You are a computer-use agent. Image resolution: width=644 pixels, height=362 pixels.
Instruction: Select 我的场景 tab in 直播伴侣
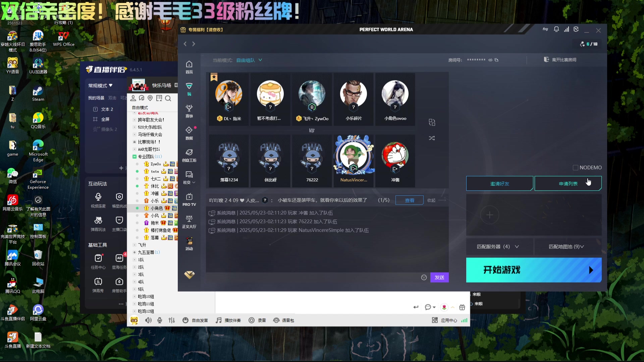tap(96, 98)
